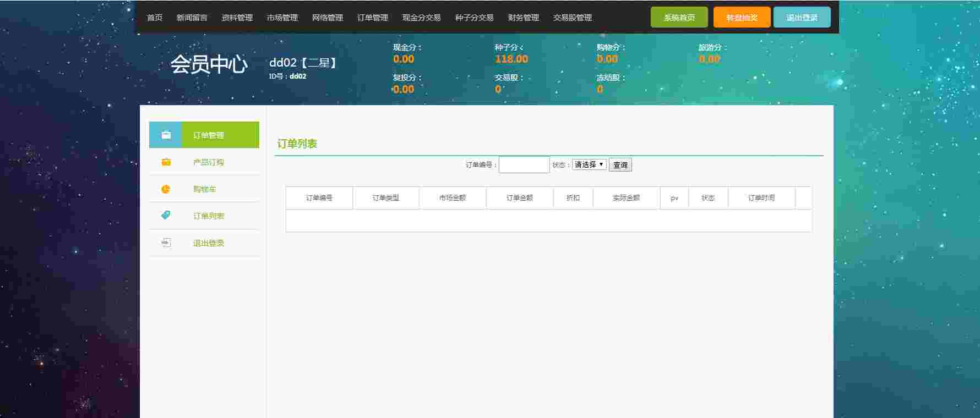Click the 交易股管理 menu item
This screenshot has width=980, height=418.
(572, 18)
